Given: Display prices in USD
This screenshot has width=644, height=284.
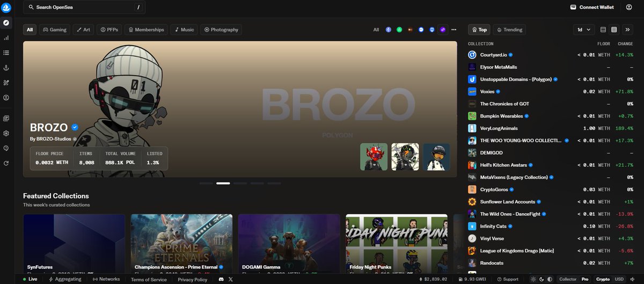Looking at the screenshot, I should pyautogui.click(x=619, y=279).
